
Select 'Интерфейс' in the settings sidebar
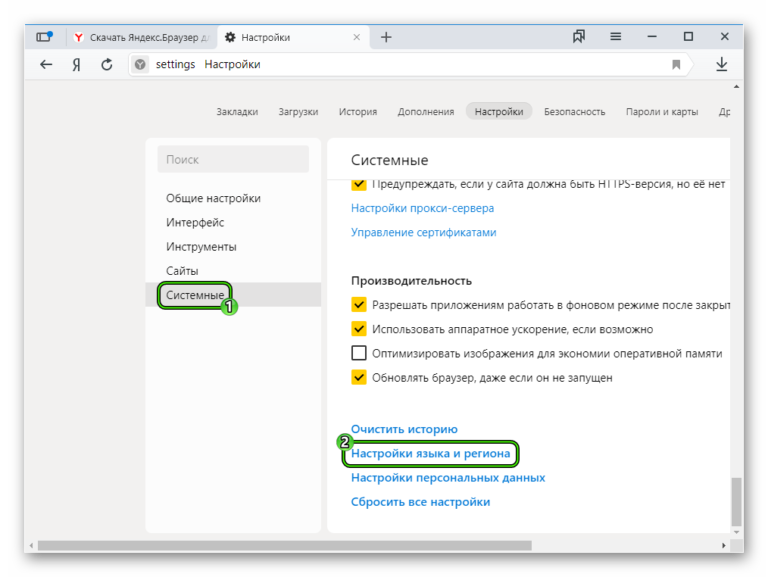195,222
